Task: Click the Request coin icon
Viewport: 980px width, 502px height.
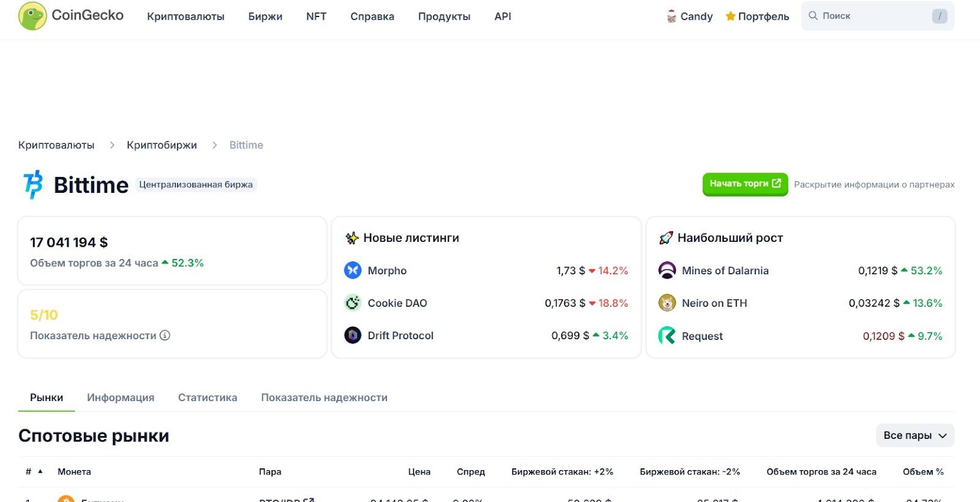Action: 666,335
